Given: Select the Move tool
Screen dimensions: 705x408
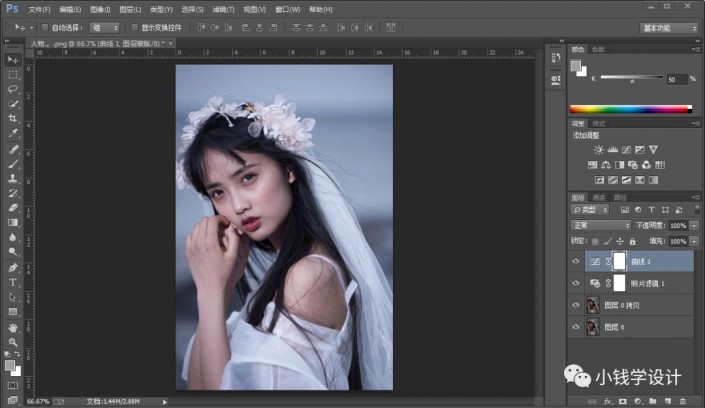Looking at the screenshot, I should pos(13,60).
